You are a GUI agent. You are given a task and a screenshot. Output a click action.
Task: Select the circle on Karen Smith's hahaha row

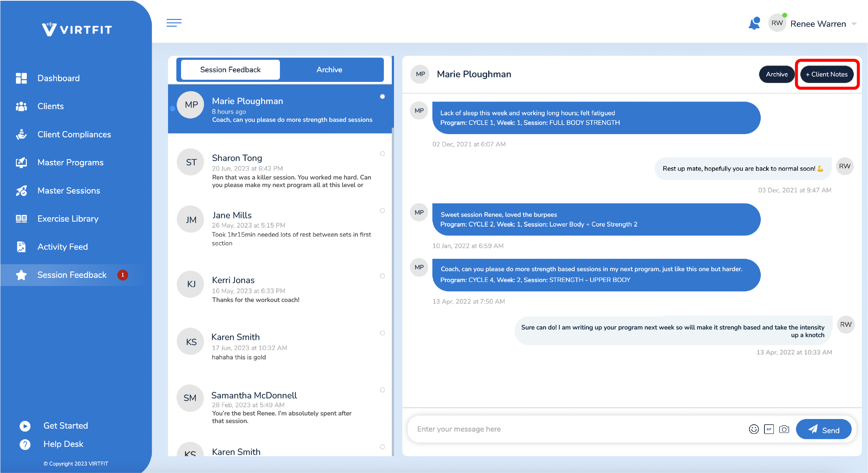coord(382,333)
